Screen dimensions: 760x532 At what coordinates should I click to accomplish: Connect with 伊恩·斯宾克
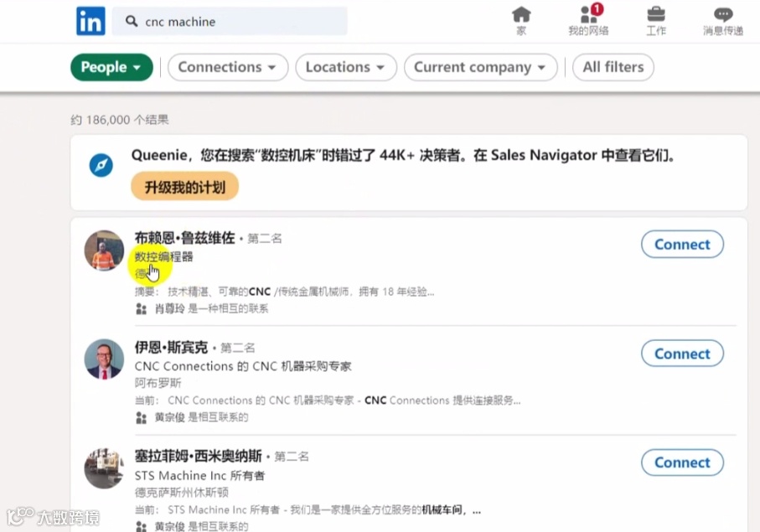pyautogui.click(x=682, y=354)
